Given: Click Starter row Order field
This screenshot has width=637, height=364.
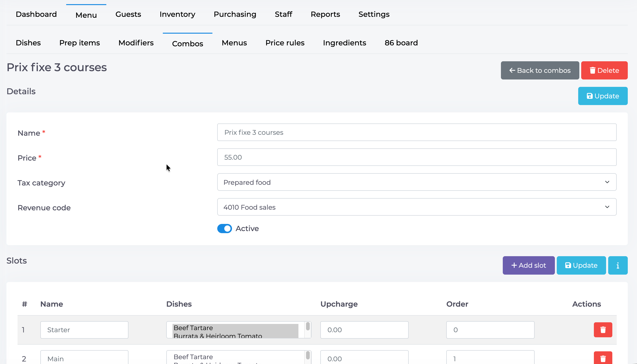Looking at the screenshot, I should coord(490,330).
